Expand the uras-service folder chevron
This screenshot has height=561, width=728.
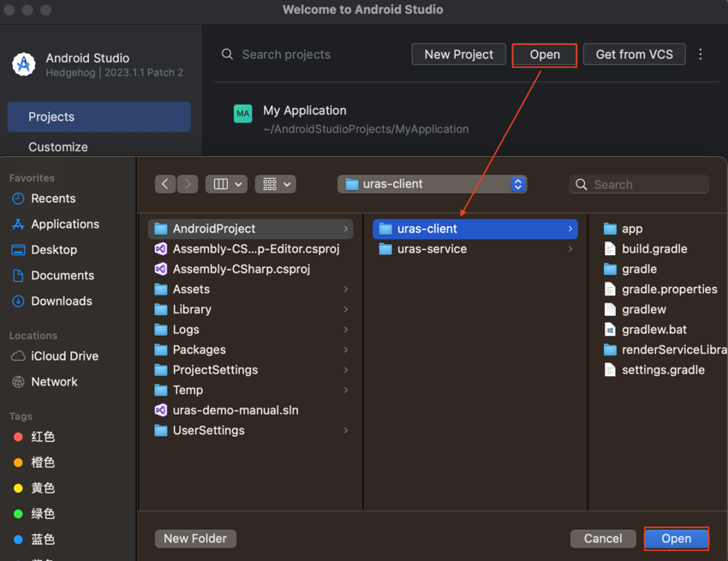[570, 249]
